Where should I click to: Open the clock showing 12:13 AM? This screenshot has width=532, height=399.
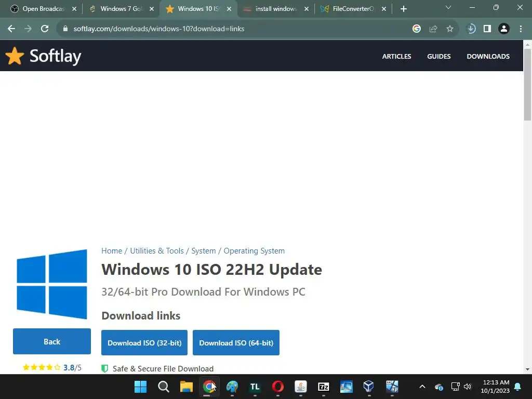495,387
